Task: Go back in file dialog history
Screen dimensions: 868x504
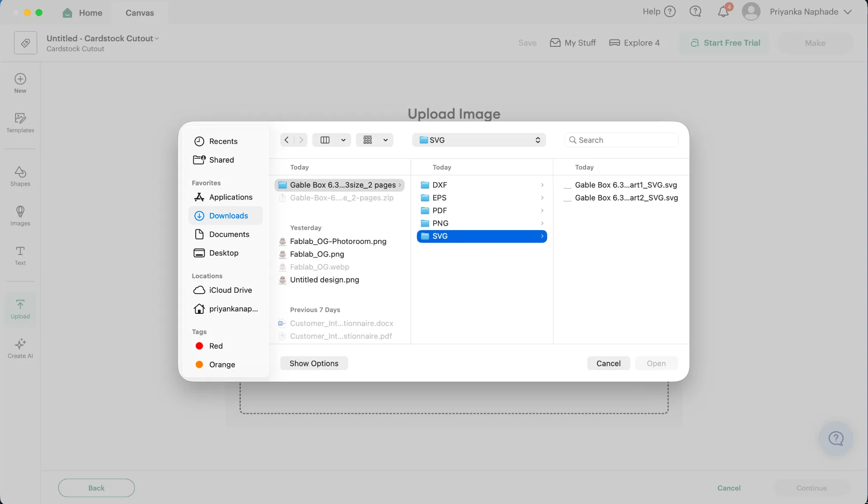Action: [287, 140]
